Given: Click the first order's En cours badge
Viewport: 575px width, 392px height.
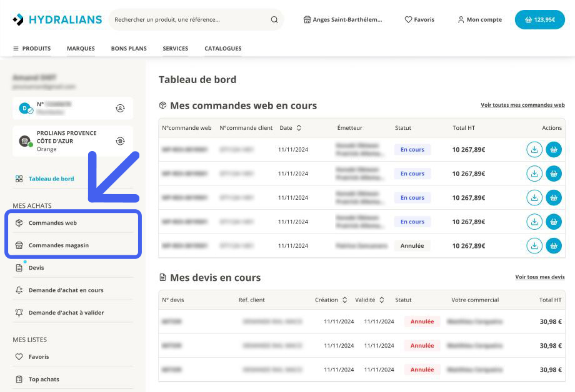Looking at the screenshot, I should click(x=412, y=149).
